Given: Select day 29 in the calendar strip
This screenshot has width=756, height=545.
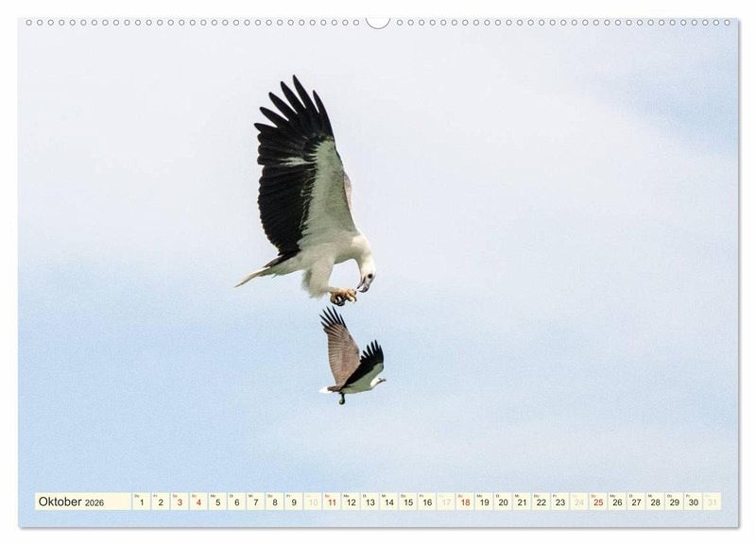Looking at the screenshot, I should pyautogui.click(x=675, y=502).
